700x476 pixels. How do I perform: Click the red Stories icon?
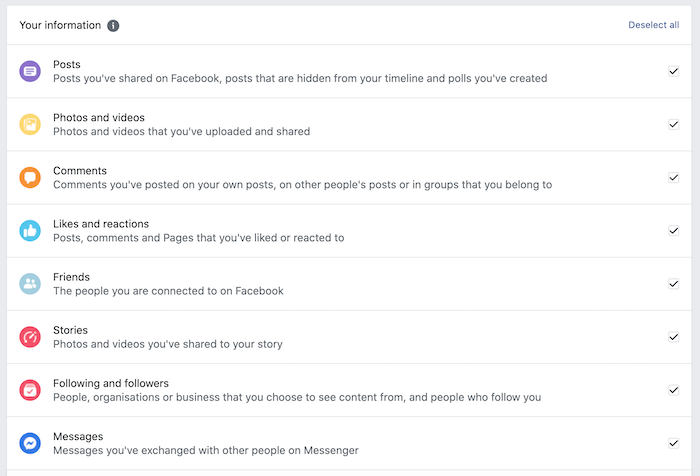[x=30, y=337]
